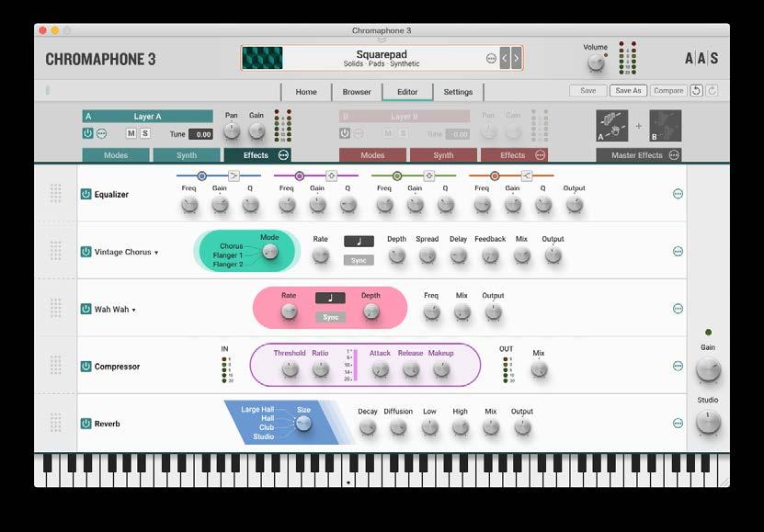The width and height of the screenshot is (764, 532).
Task: Open Master Effects options icon
Action: [674, 154]
